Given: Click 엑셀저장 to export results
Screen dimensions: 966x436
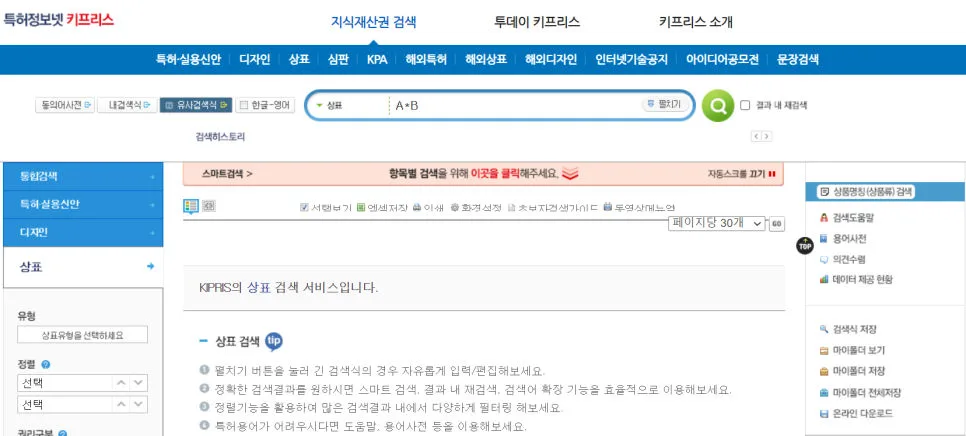Looking at the screenshot, I should (x=382, y=208).
